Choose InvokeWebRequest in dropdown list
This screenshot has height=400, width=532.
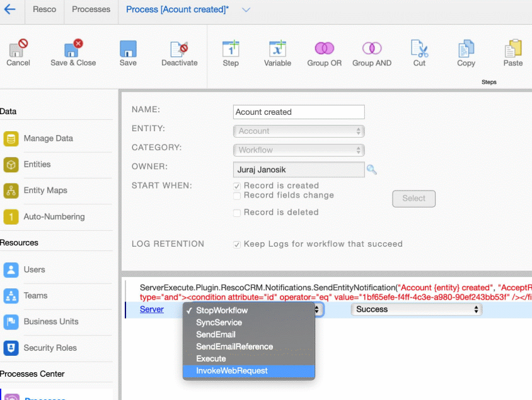coord(249,371)
